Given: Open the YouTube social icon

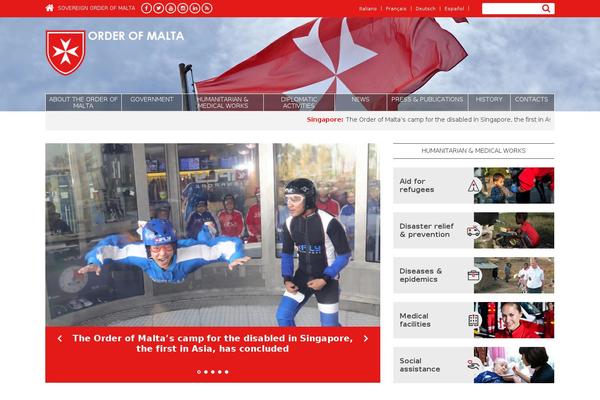Looking at the screenshot, I should click(x=171, y=8).
